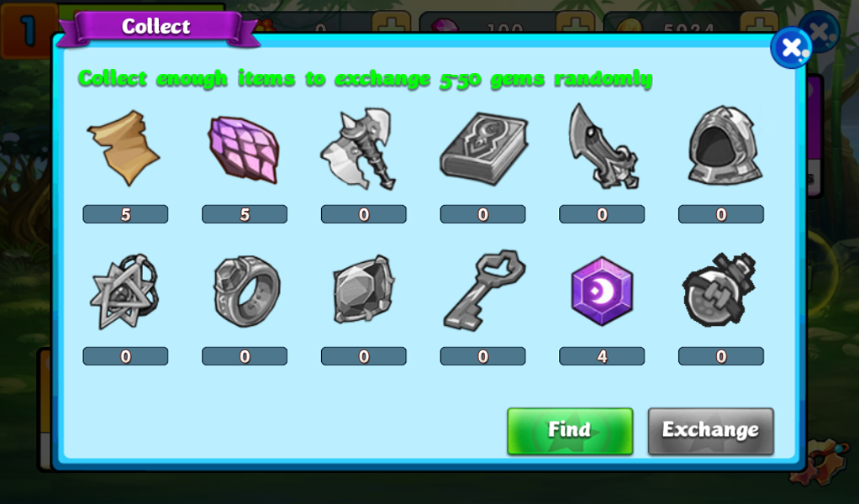Image resolution: width=859 pixels, height=504 pixels.
Task: Choose the curved dagger item
Action: click(x=603, y=147)
